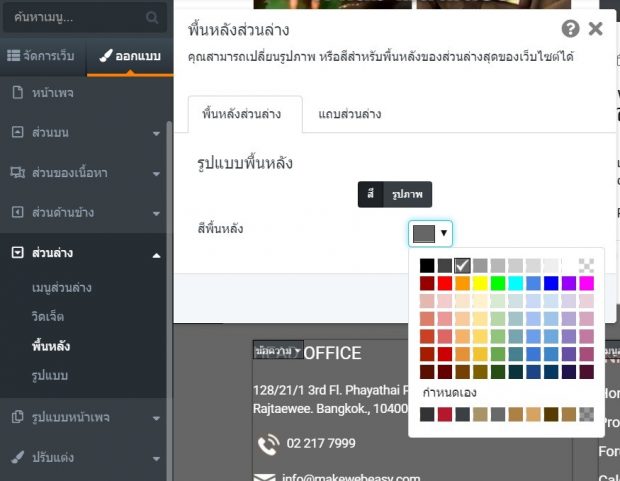The height and width of the screenshot is (481, 620).
Task: Click the phone icon beside 02 217 7999
Action: 268,443
